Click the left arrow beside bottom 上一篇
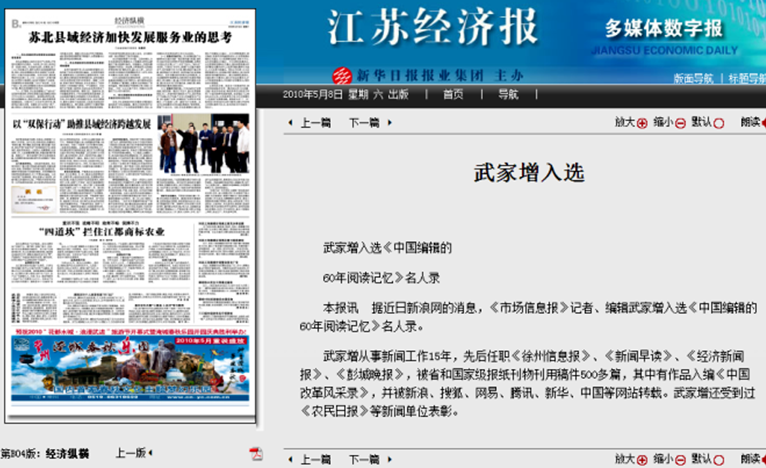 tap(291, 459)
